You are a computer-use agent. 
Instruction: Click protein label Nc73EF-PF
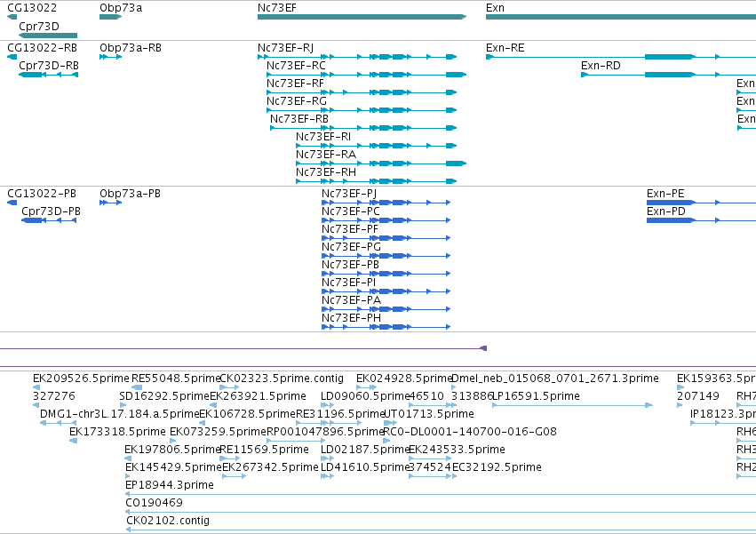tap(349, 229)
